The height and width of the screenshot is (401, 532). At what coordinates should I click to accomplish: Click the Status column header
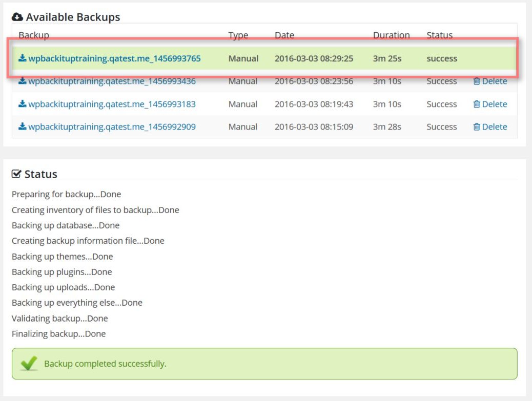(439, 35)
